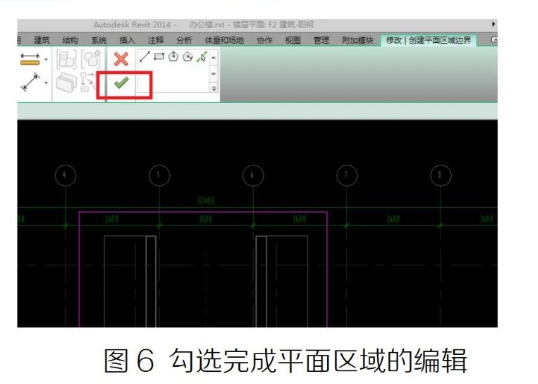
Task: Select grid bubble 6 in the drawing
Action: pyautogui.click(x=253, y=175)
